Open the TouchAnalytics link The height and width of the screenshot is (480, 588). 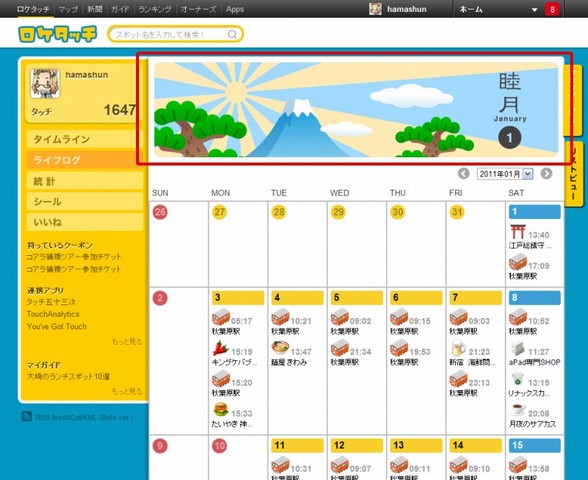(53, 314)
